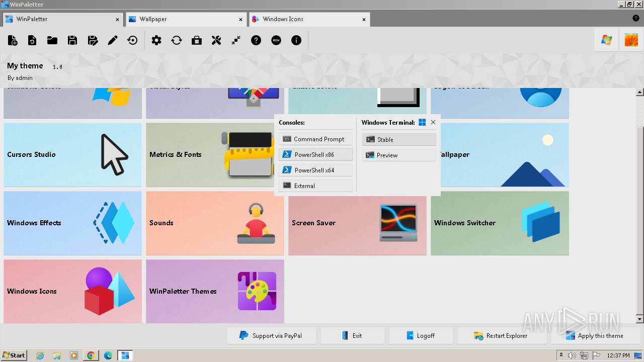Click the Save As toolbar icon
The image size is (644, 362).
click(x=93, y=40)
